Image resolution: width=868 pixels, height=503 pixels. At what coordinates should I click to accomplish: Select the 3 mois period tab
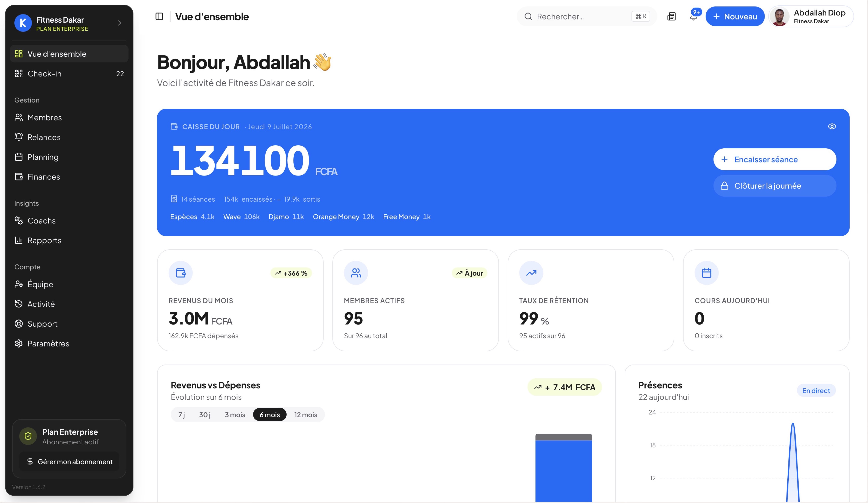tap(235, 415)
